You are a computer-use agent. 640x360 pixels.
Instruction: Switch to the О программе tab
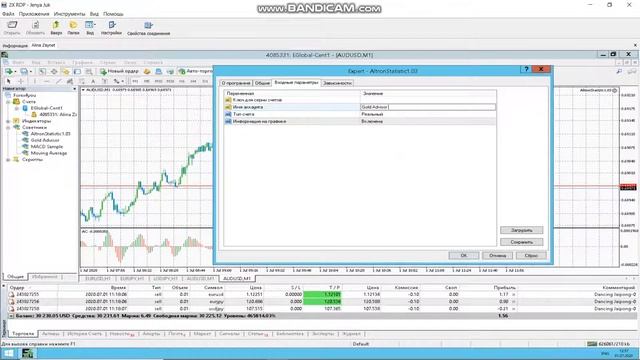tap(236, 83)
